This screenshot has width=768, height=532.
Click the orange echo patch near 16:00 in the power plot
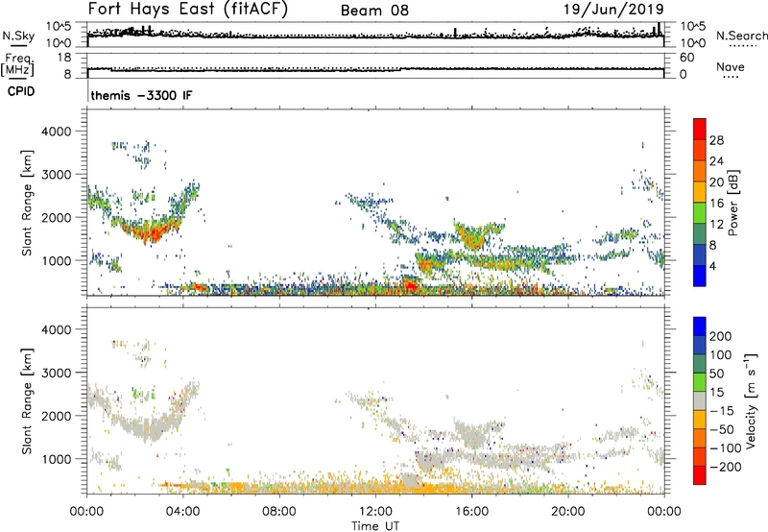474,238
